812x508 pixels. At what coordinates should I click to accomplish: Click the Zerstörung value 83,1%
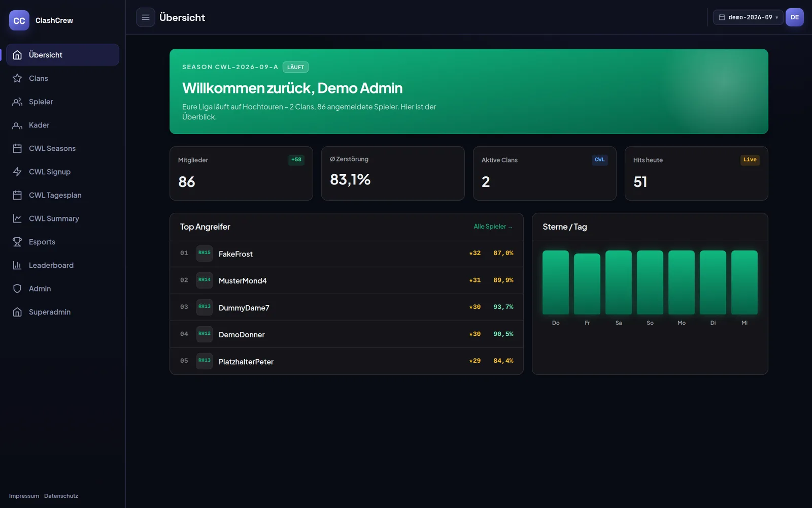click(350, 179)
